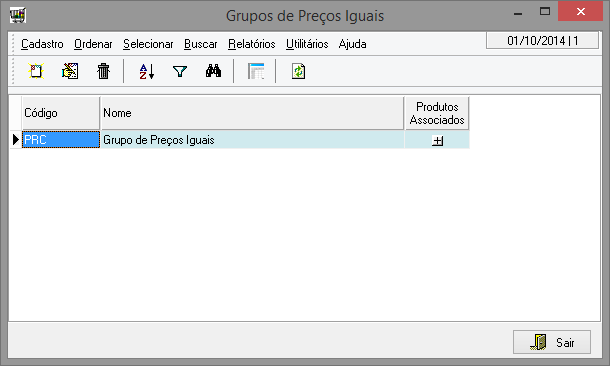Screen dimensions: 610x366
Task: Open the Ordenar menu
Action: pos(93,44)
